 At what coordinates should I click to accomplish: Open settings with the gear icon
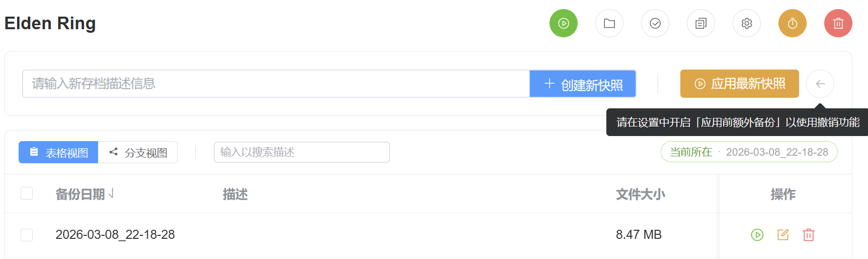[x=746, y=23]
